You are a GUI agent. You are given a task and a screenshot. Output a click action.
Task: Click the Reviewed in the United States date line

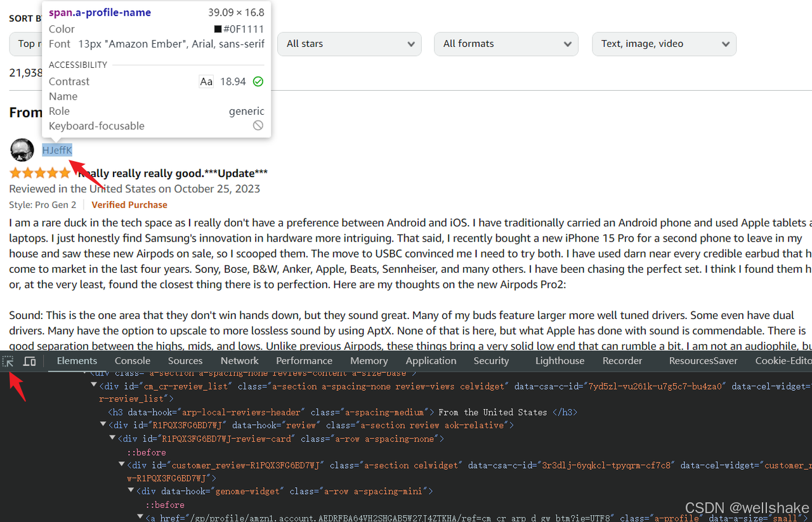pyautogui.click(x=134, y=189)
